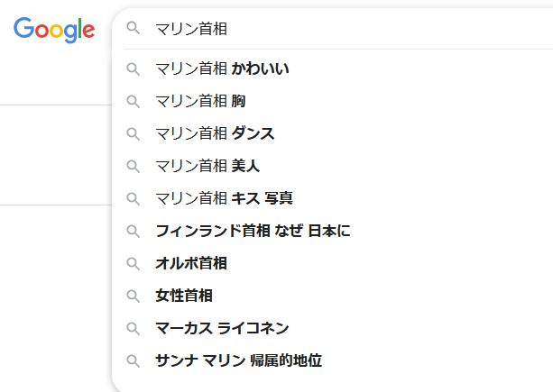Click the magnifier icon in search box
Viewport: 553px width, 392px height.
[x=134, y=28]
